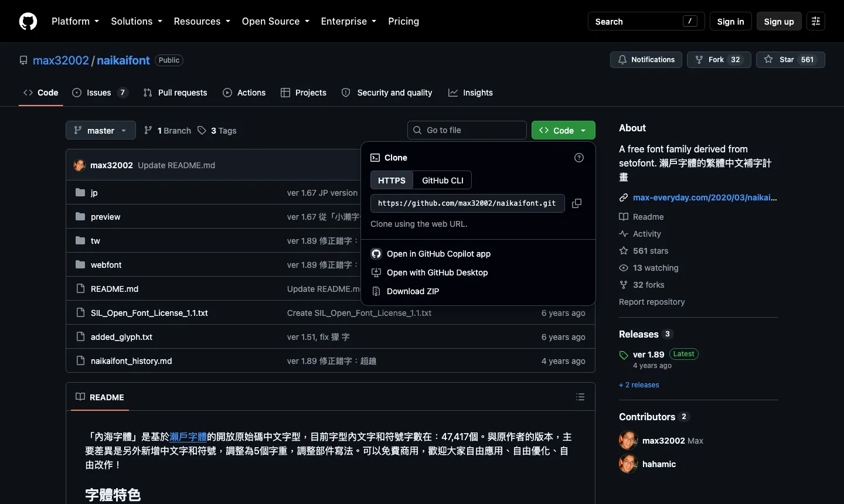The height and width of the screenshot is (504, 844).
Task: Collapse the green Code dropdown
Action: pyautogui.click(x=563, y=130)
